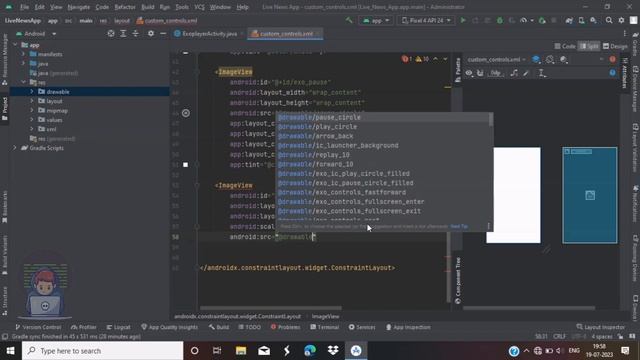Switch to Split view mode
Screen dimensions: 640x360
pyautogui.click(x=589, y=46)
